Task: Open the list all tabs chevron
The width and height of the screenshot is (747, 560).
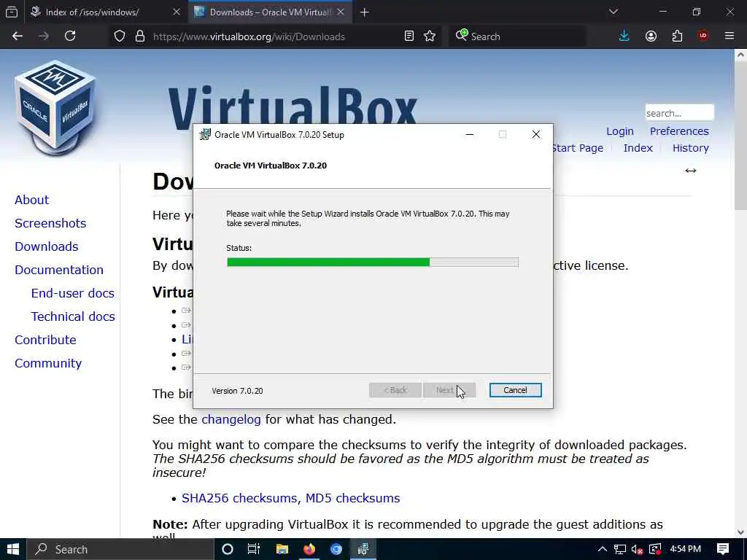Action: point(613,12)
